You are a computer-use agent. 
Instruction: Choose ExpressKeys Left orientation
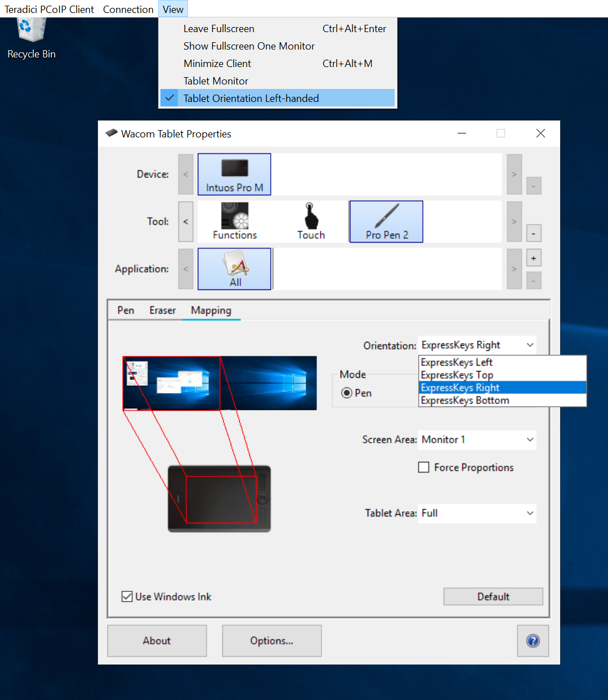tap(503, 362)
